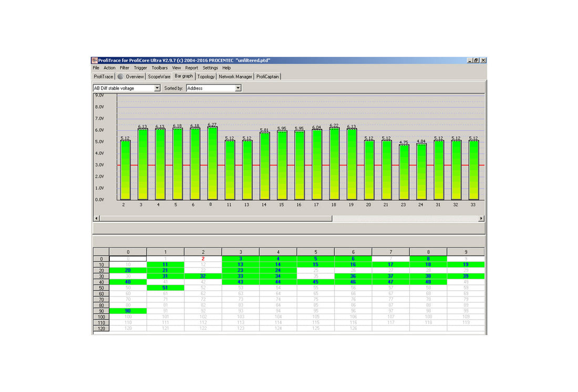
Task: Switch to the ScopeWare tab
Action: click(x=159, y=77)
